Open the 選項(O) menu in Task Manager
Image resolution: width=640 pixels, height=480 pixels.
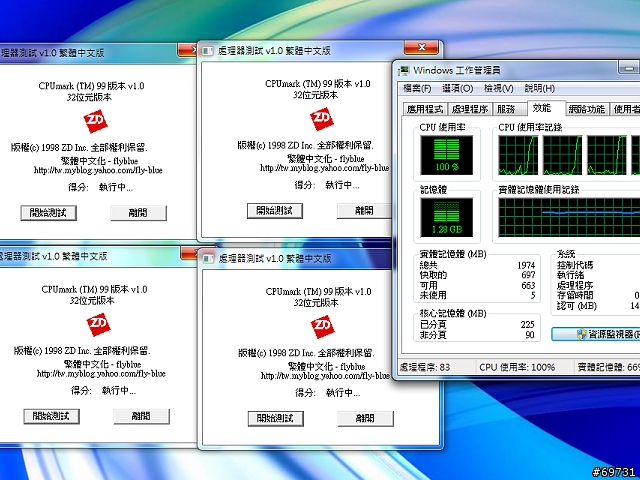coord(458,88)
